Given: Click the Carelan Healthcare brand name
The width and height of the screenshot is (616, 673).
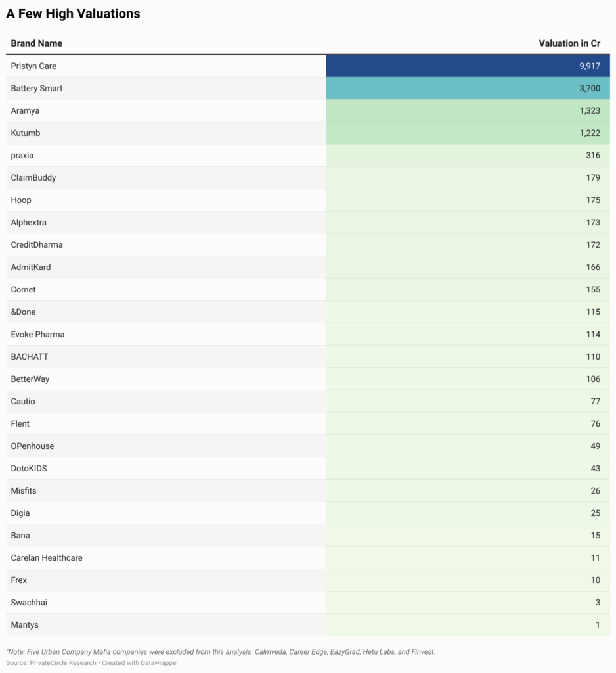Looking at the screenshot, I should (47, 557).
